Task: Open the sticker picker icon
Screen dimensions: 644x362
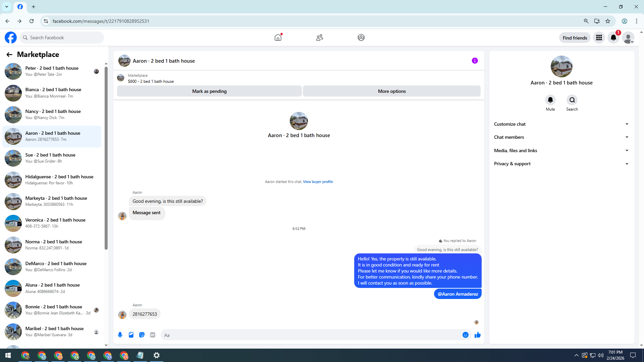Action: tap(142, 335)
